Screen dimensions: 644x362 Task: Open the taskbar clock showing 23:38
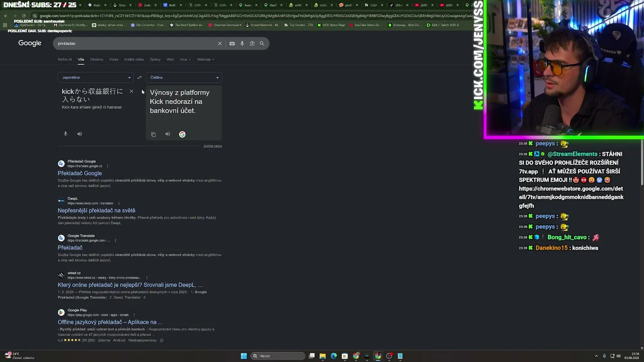[x=631, y=356]
